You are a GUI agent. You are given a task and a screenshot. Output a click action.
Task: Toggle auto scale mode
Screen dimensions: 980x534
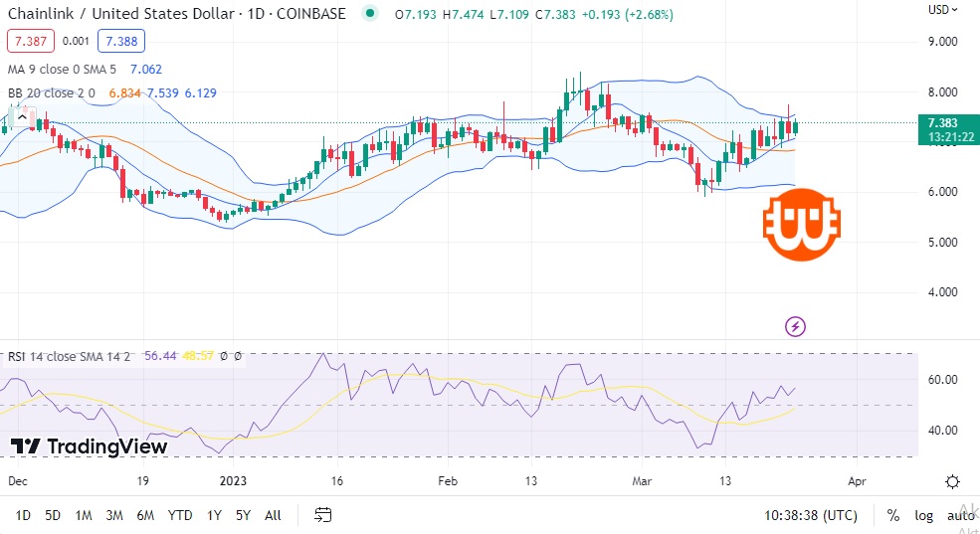[961, 515]
